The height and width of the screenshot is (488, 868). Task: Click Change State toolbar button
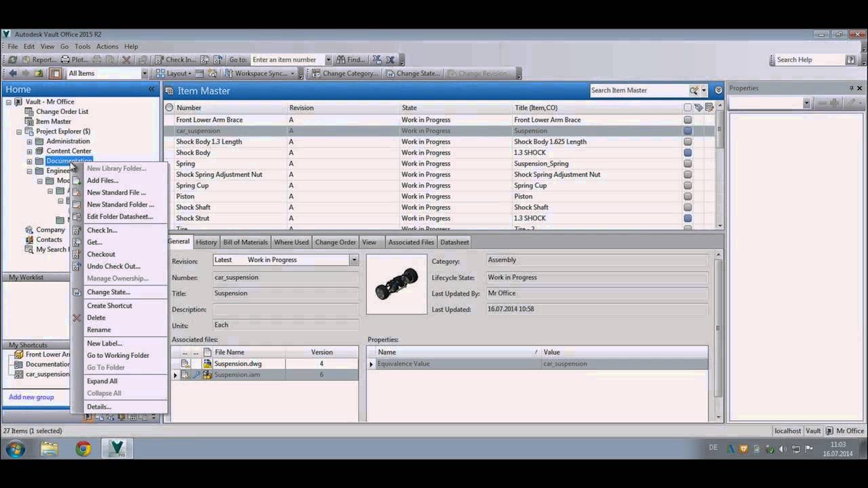coord(412,73)
